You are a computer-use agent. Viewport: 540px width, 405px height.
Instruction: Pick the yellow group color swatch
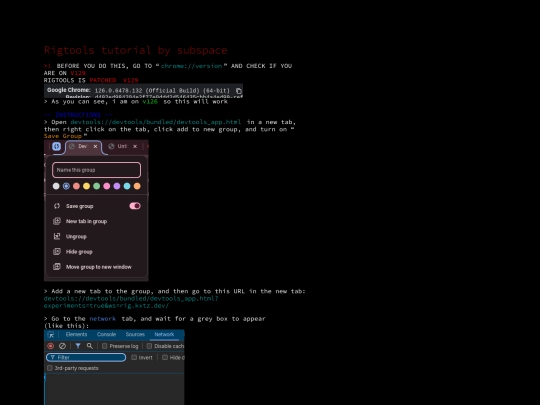click(86, 186)
